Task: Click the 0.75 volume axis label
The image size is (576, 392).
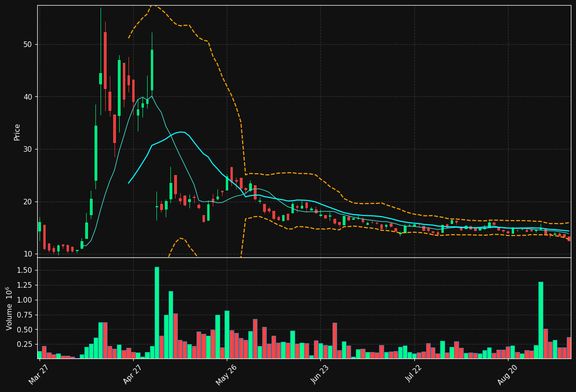Action: (24, 315)
